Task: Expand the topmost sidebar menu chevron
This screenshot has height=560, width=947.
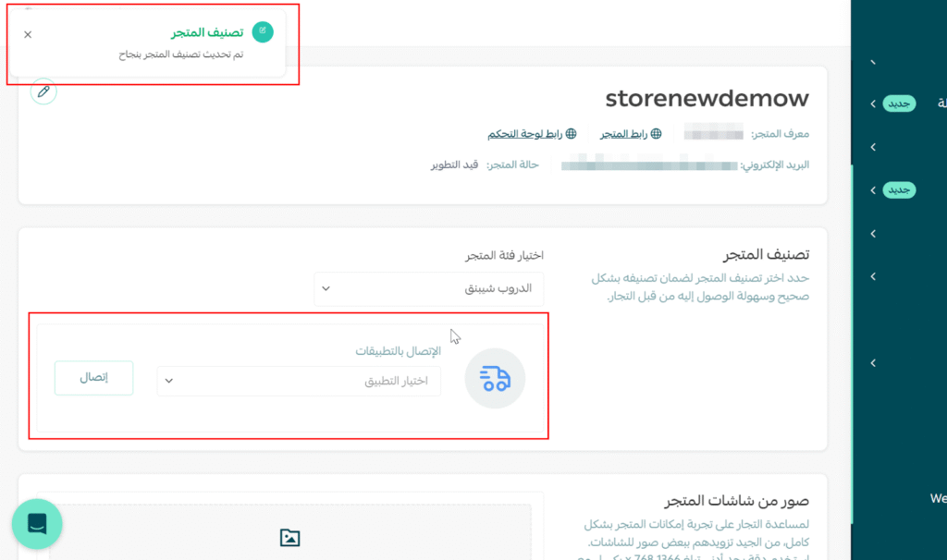Action: (x=872, y=63)
